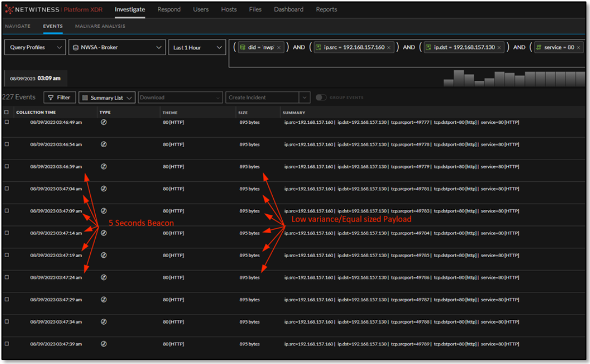This screenshot has height=364, width=590.
Task: Click the ip.dst filter pill icon
Action: (428, 47)
